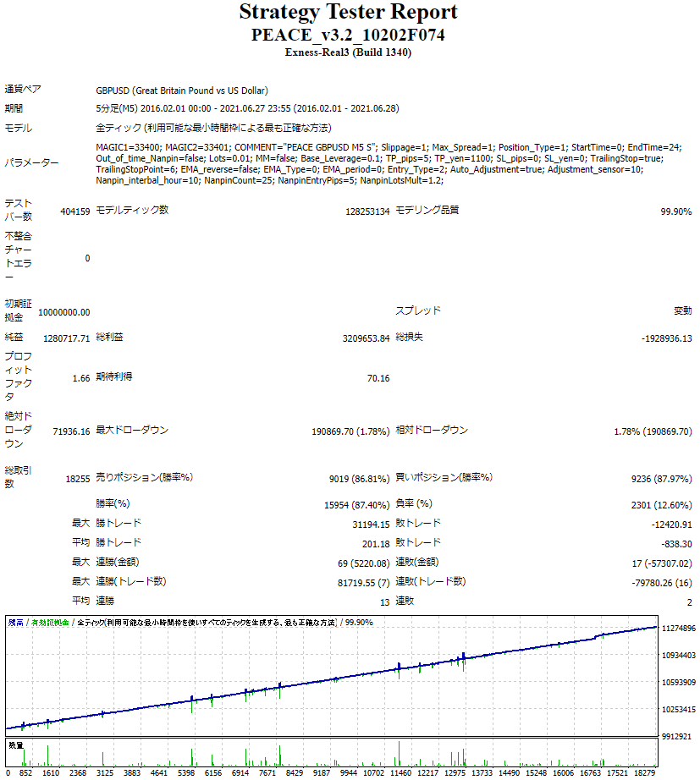Click the 有効証拠金 equity legend label
Image resolution: width=700 pixels, height=780 pixels.
[50, 623]
